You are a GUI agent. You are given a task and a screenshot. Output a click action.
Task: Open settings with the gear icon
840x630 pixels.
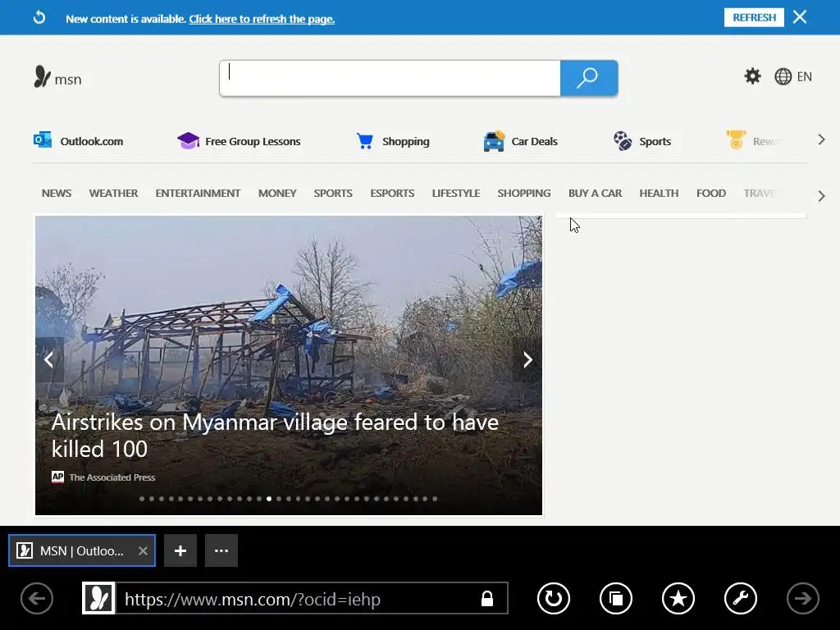click(x=752, y=76)
